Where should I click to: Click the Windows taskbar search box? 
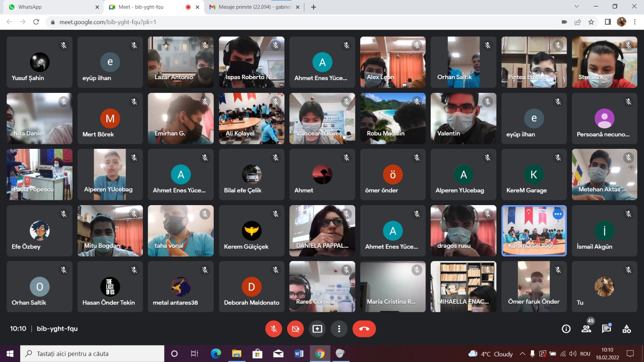93,354
